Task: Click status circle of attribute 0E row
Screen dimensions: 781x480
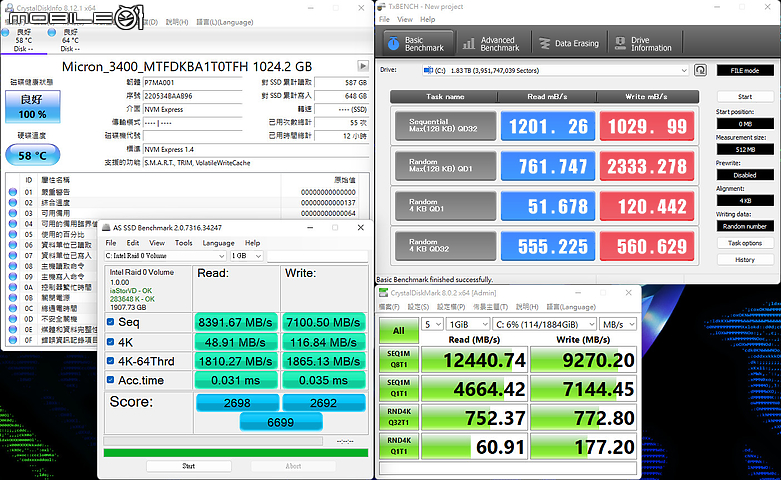Action: click(13, 329)
